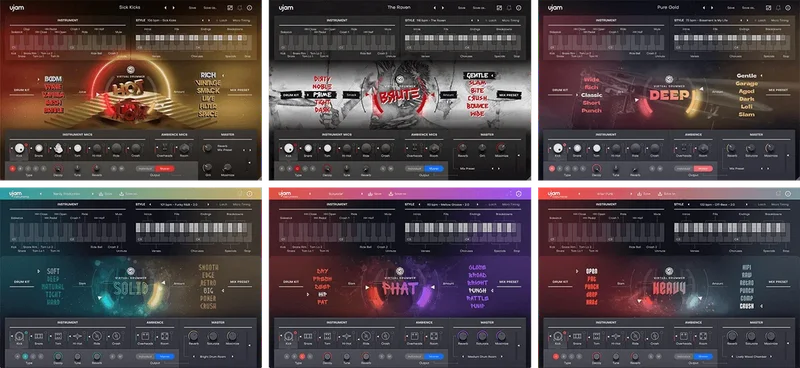Select Overheads ambience in HOT plugin
This screenshot has width=800, height=368.
point(164,148)
